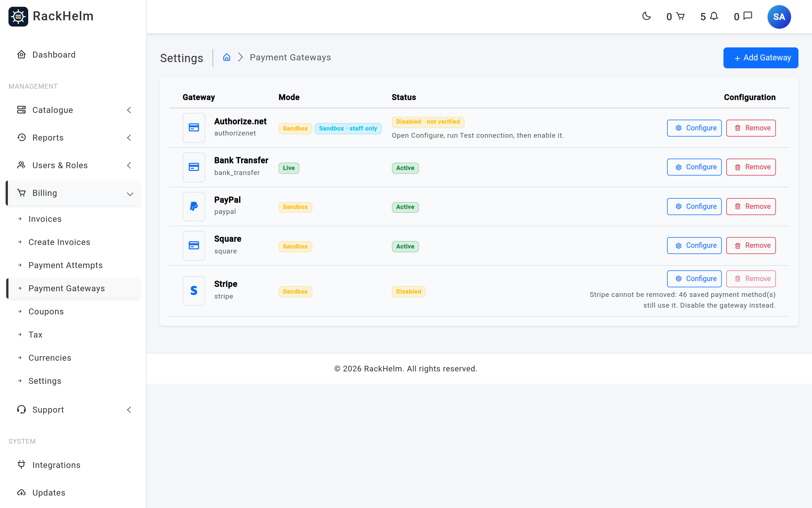The width and height of the screenshot is (812, 508).
Task: Click the Integrations plug icon
Action: (21, 465)
